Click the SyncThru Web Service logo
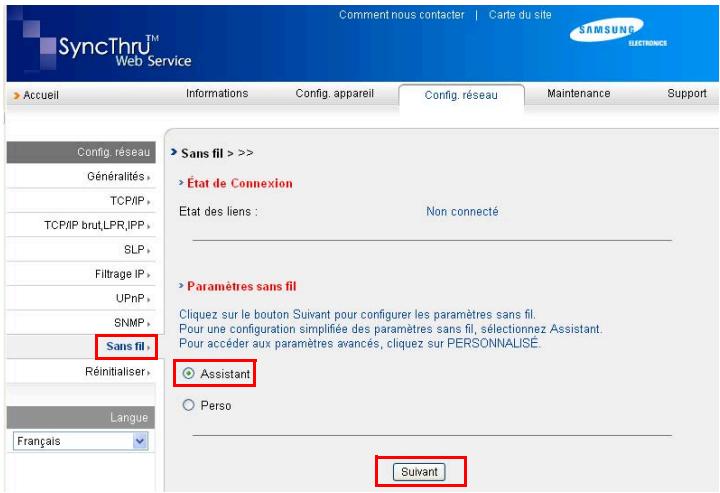This screenshot has width=720, height=493. pos(124,51)
